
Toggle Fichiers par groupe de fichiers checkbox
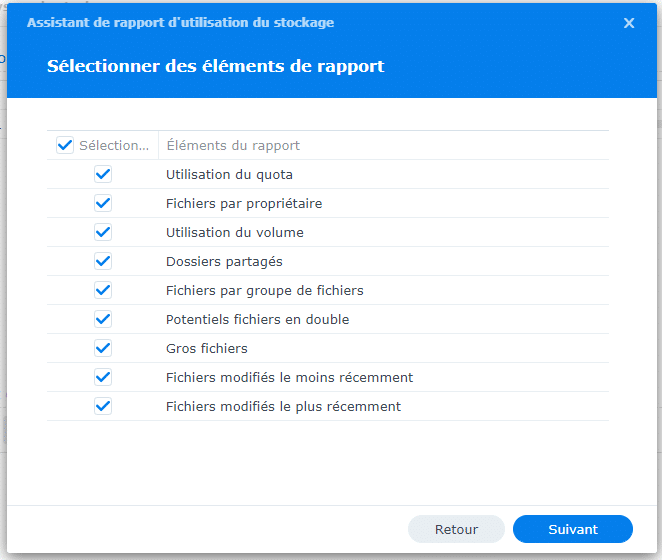[x=103, y=290]
